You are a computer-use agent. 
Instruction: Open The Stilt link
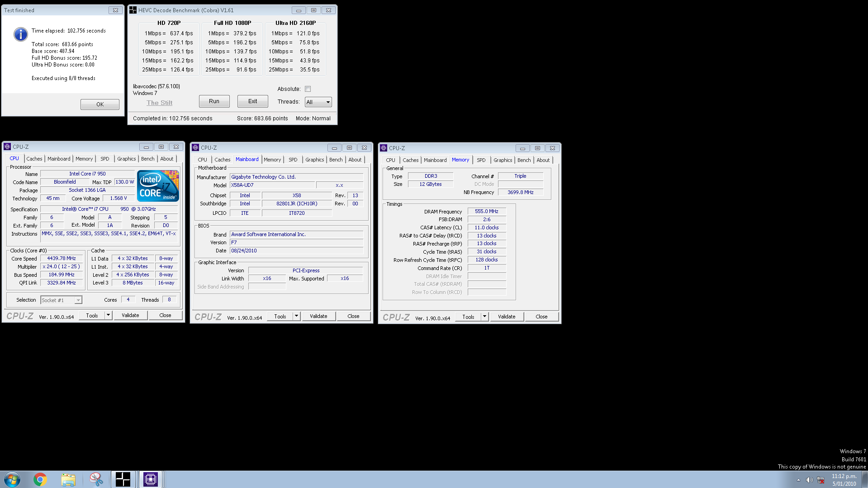[x=159, y=103]
